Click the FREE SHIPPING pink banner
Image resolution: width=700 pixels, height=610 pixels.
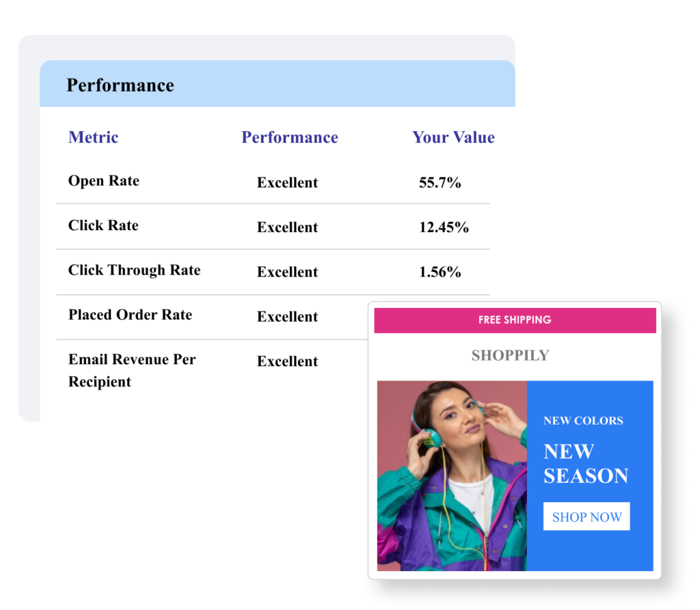(515, 320)
